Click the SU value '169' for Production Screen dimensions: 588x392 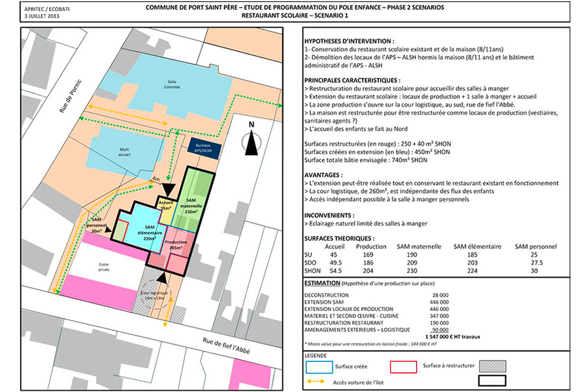[368, 254]
